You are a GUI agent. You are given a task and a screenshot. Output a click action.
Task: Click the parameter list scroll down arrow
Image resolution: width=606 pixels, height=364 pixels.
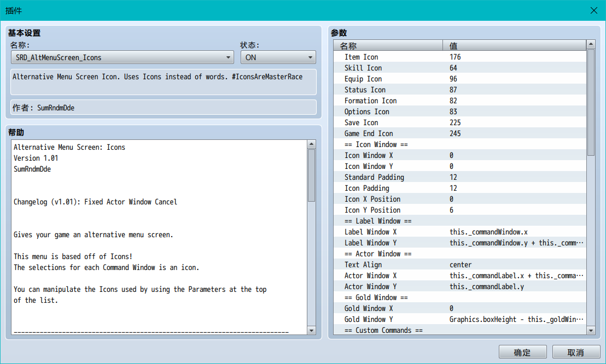[591, 330]
